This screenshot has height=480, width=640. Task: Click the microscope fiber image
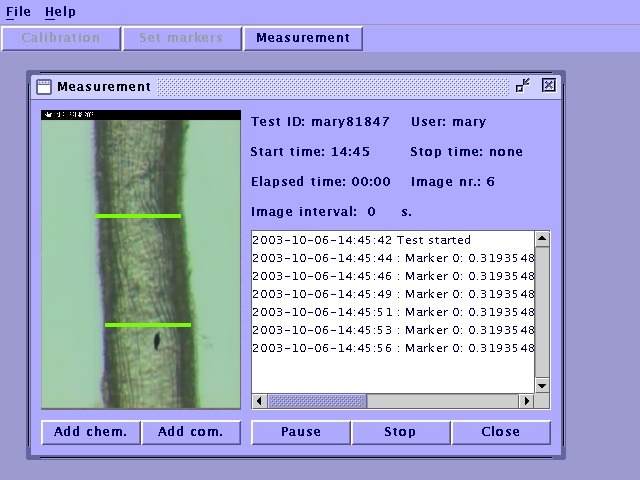point(141,260)
